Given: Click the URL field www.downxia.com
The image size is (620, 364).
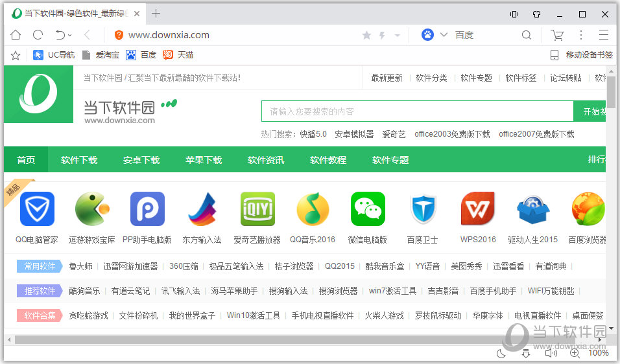Looking at the screenshot, I should [x=169, y=35].
